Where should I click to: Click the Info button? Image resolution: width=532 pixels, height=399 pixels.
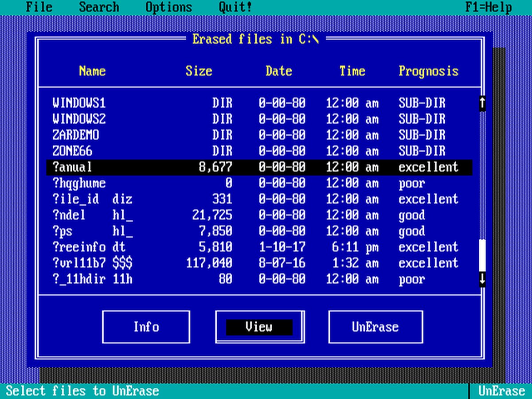tap(146, 327)
